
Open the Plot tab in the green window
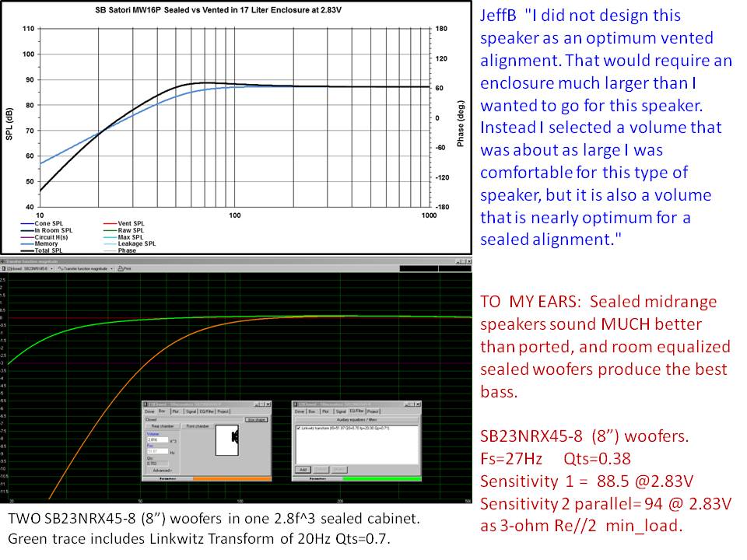point(325,411)
